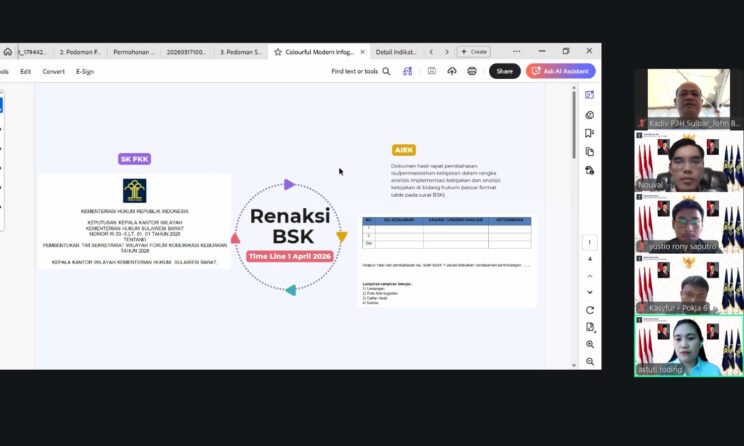Switch to the 3. Pedoman S... tab
This screenshot has width=744, height=446.
(x=241, y=51)
